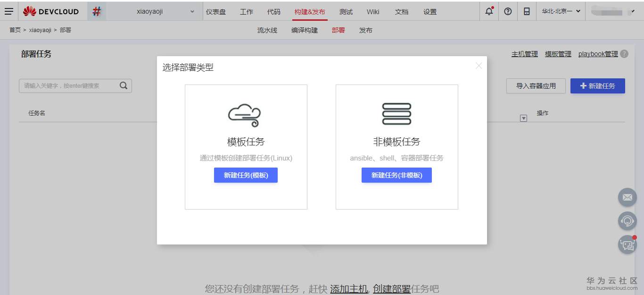Open the hamburger navigation menu
This screenshot has width=644, height=295.
[x=8, y=11]
